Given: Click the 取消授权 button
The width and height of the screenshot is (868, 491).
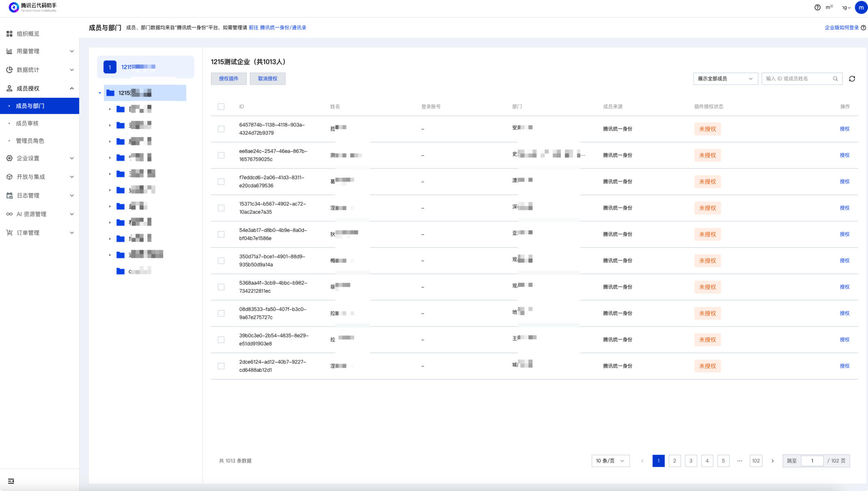Looking at the screenshot, I should coord(267,79).
